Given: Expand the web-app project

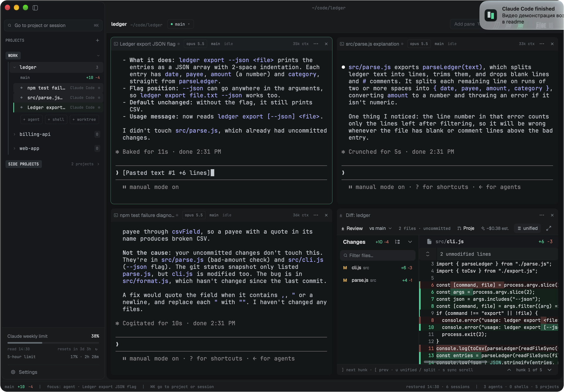Looking at the screenshot, I should (14, 148).
